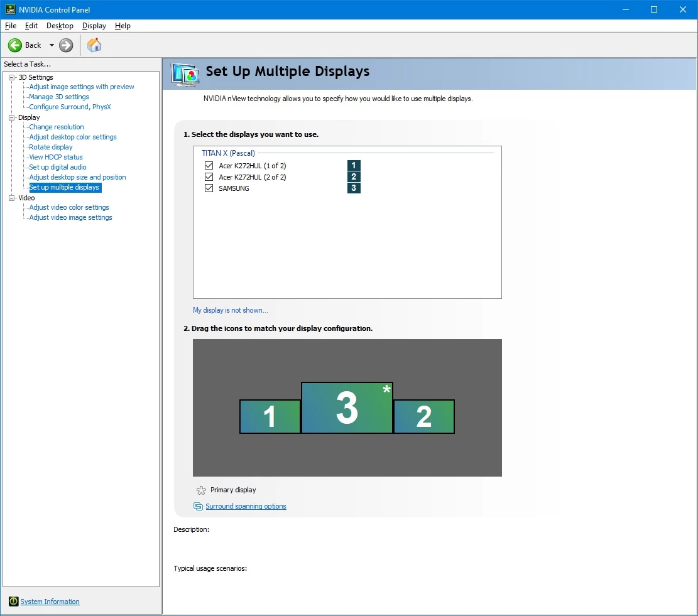
Task: Click display 2 thumbnail in layout area
Action: pyautogui.click(x=424, y=417)
